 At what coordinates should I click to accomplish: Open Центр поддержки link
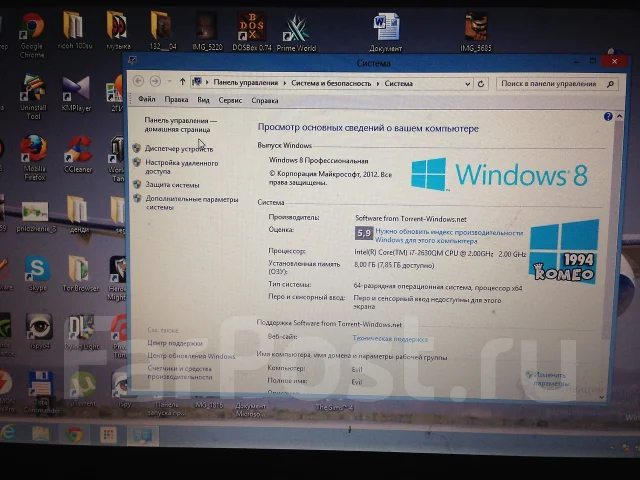(175, 343)
